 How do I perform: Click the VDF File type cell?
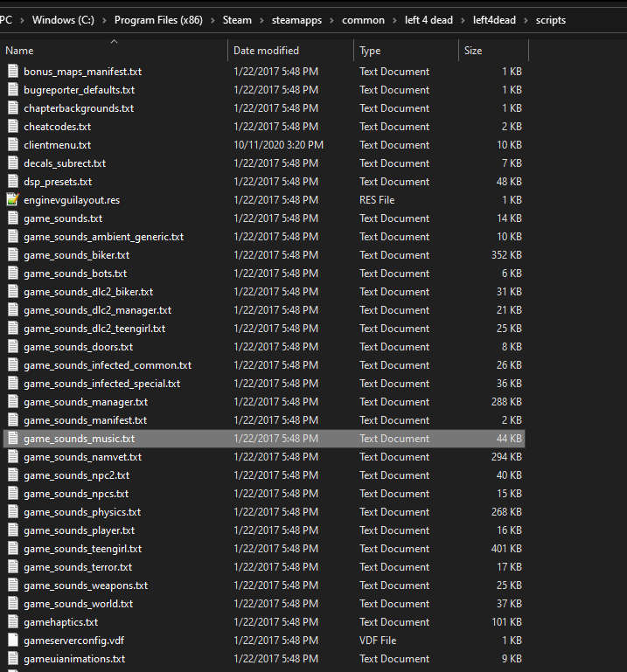[378, 641]
